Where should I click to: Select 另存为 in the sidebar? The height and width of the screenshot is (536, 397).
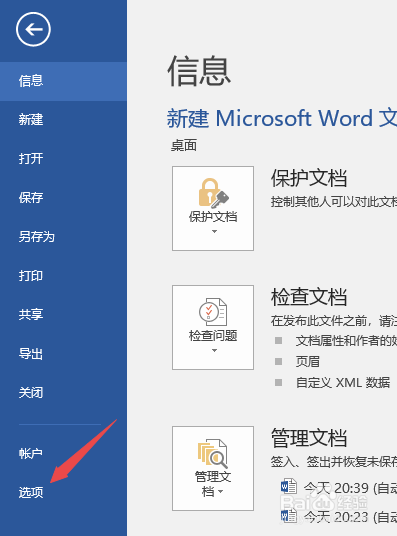pos(63,237)
